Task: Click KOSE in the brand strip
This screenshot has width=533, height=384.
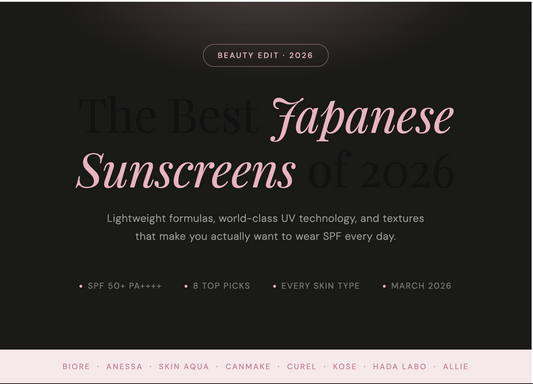Action: coord(345,367)
